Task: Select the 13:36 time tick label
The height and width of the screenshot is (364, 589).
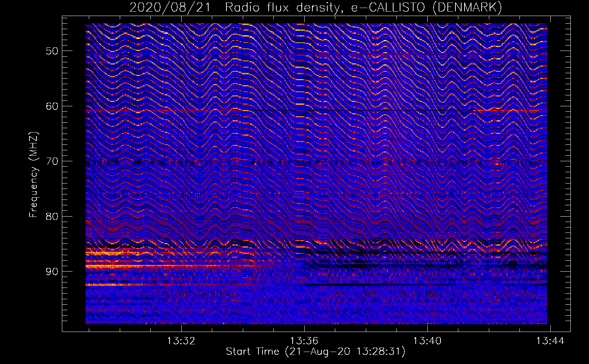Action: 304,341
